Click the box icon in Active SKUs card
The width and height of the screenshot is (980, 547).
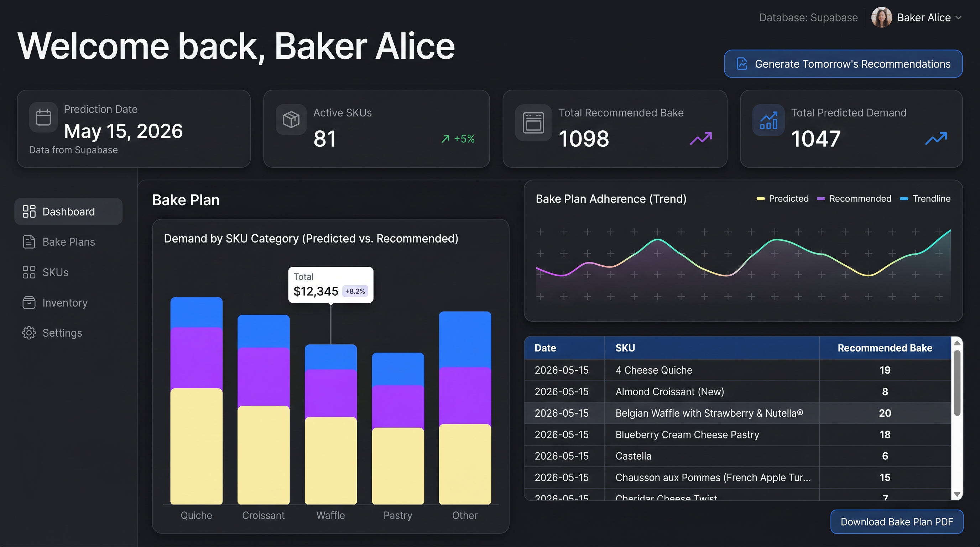(x=291, y=119)
